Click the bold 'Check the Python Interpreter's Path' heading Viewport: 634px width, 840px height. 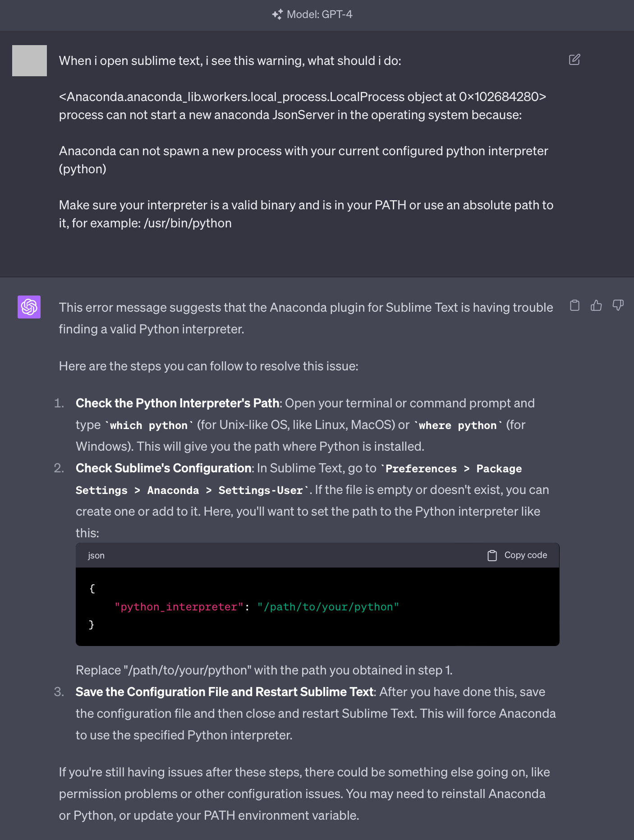coord(177,403)
